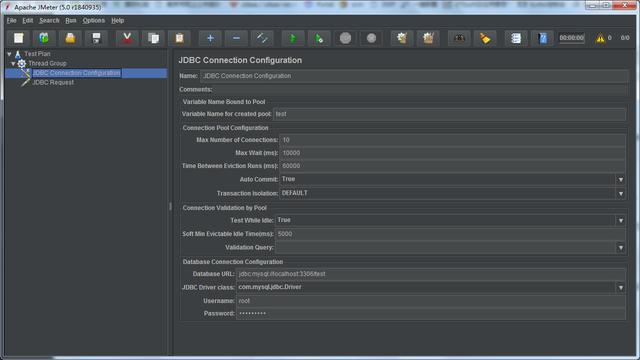Viewport: 640px width, 360px height.
Task: Open the Transaction Isolation dropdown
Action: coord(620,193)
